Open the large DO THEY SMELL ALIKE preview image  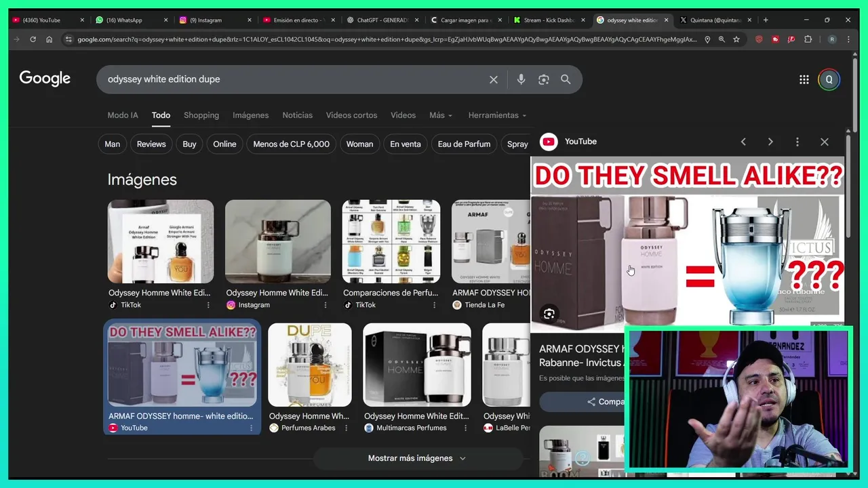click(x=687, y=243)
